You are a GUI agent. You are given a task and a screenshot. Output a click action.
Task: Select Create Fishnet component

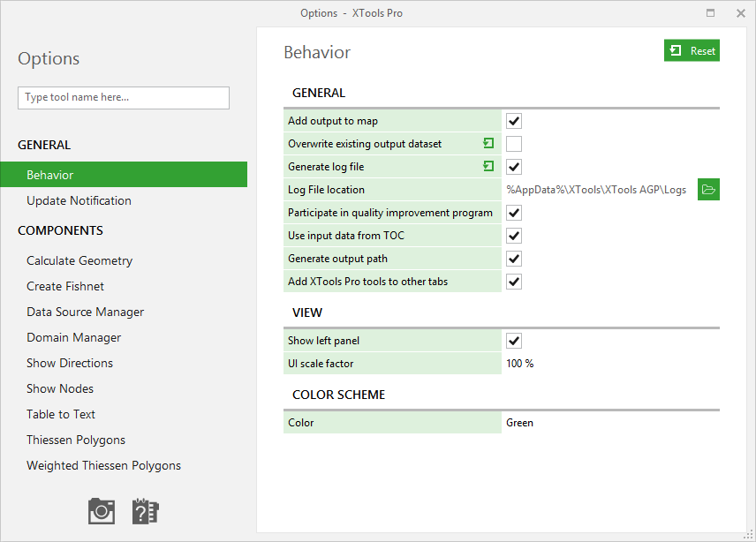tap(65, 286)
